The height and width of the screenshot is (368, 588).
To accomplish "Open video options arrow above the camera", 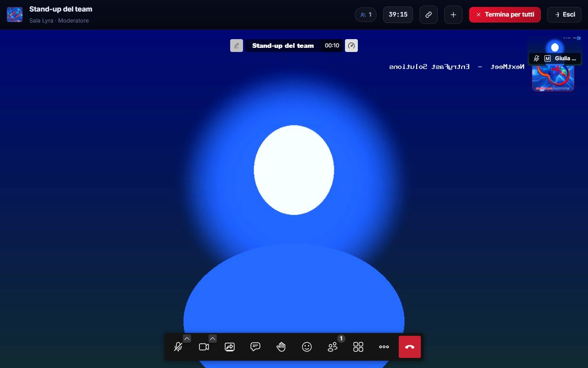I will tap(213, 339).
